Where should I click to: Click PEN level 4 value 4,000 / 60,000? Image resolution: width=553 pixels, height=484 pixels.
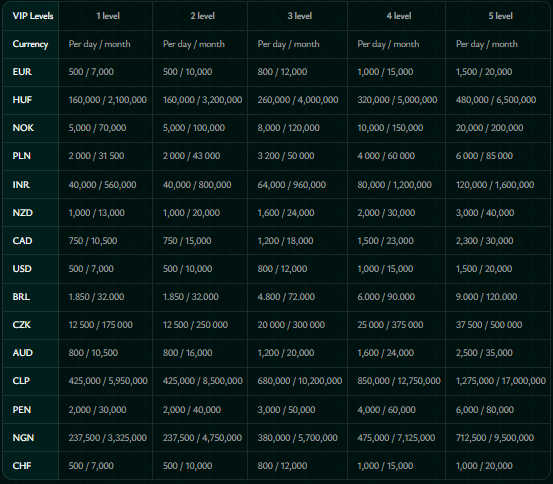tap(386, 410)
